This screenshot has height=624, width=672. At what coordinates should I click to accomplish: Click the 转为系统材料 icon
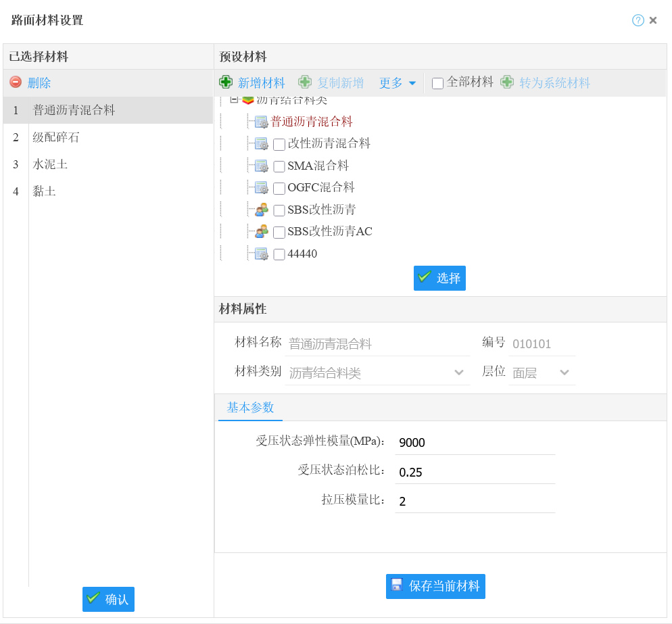click(507, 82)
